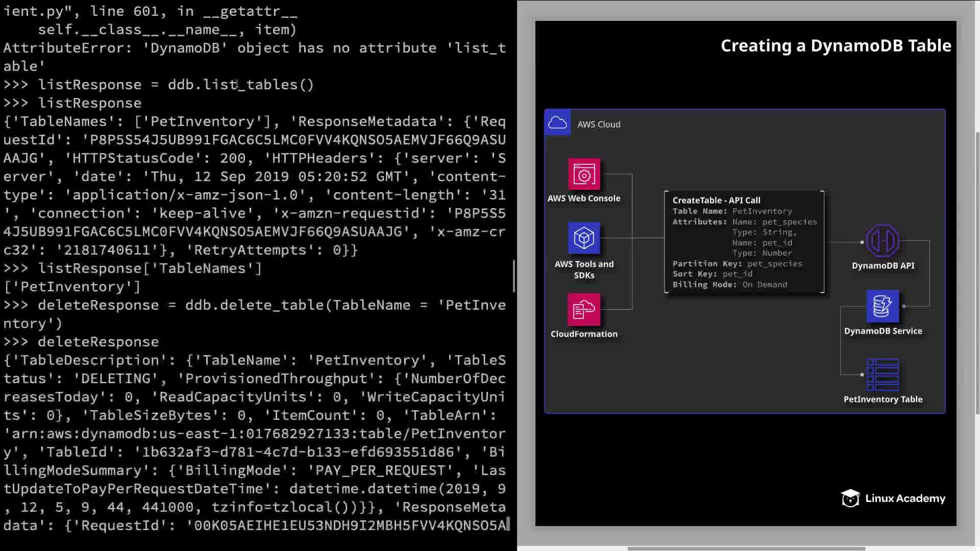980x551 pixels.
Task: Click the DynamoDB API icon
Action: tap(883, 241)
